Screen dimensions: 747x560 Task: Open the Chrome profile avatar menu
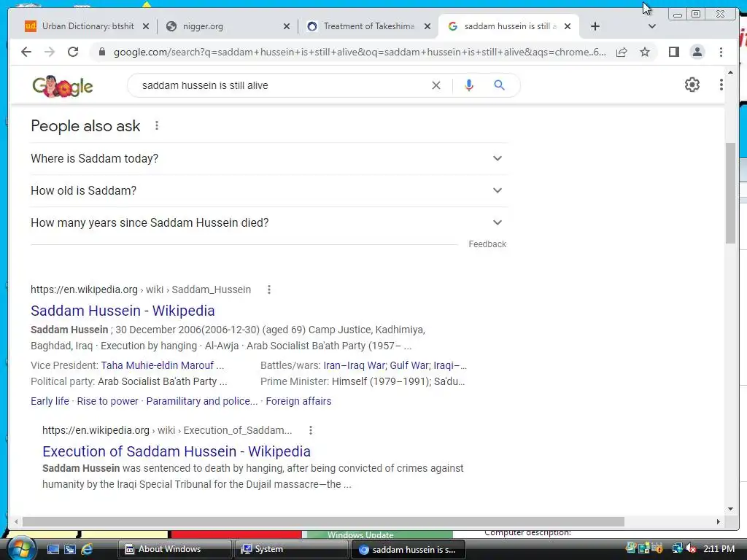pyautogui.click(x=697, y=52)
